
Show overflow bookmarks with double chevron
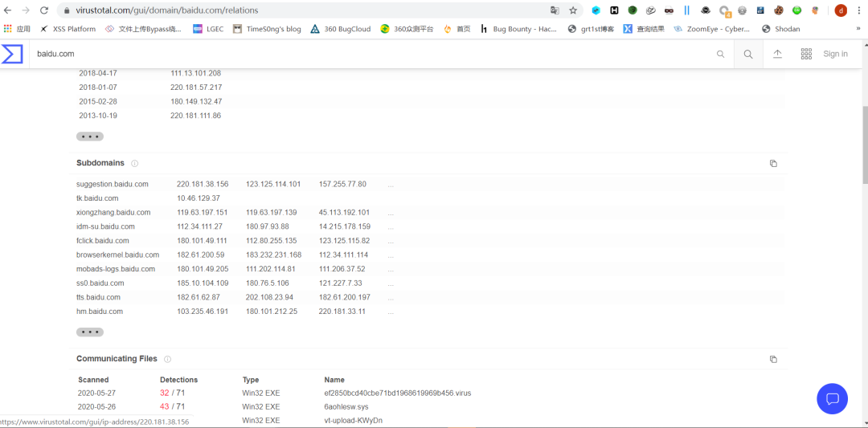(858, 29)
